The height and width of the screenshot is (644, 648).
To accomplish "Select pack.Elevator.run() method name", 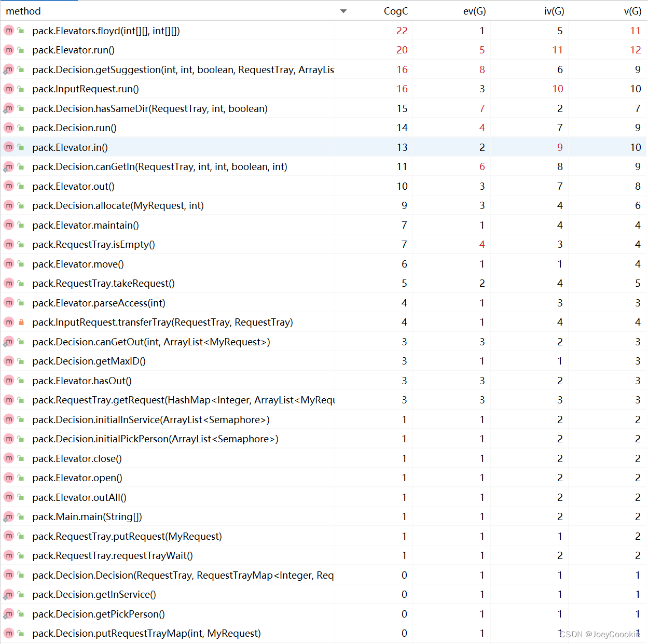I will click(x=73, y=50).
